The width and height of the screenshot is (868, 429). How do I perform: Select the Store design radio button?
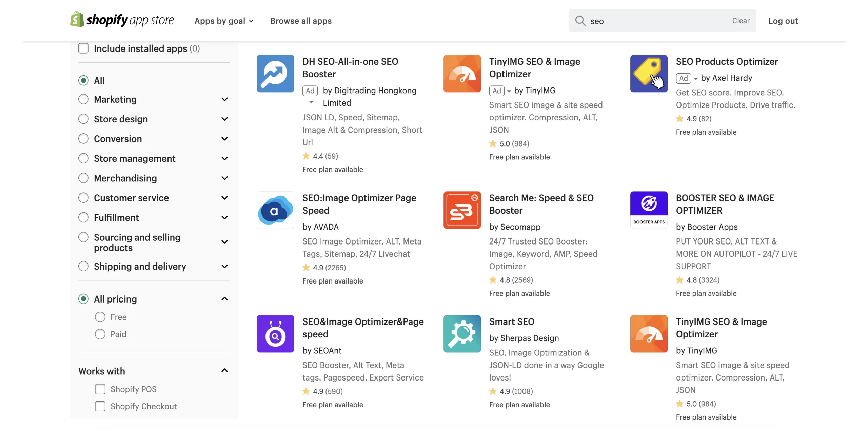pos(83,119)
